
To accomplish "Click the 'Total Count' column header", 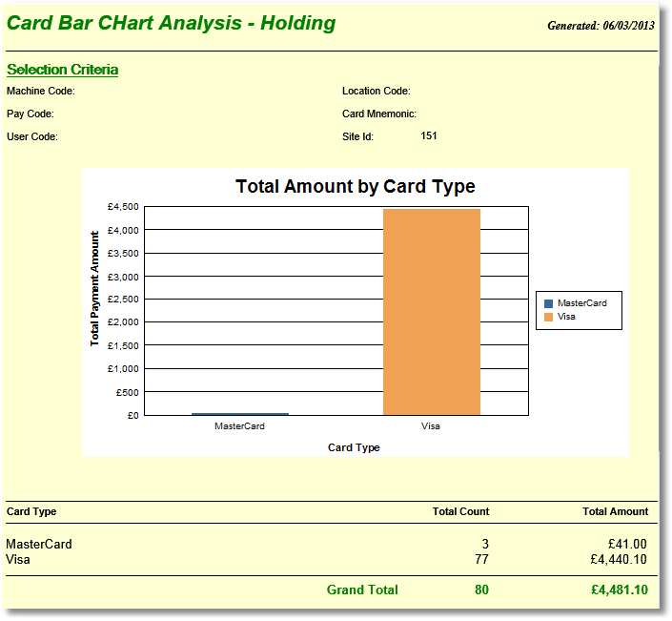I will pos(460,512).
